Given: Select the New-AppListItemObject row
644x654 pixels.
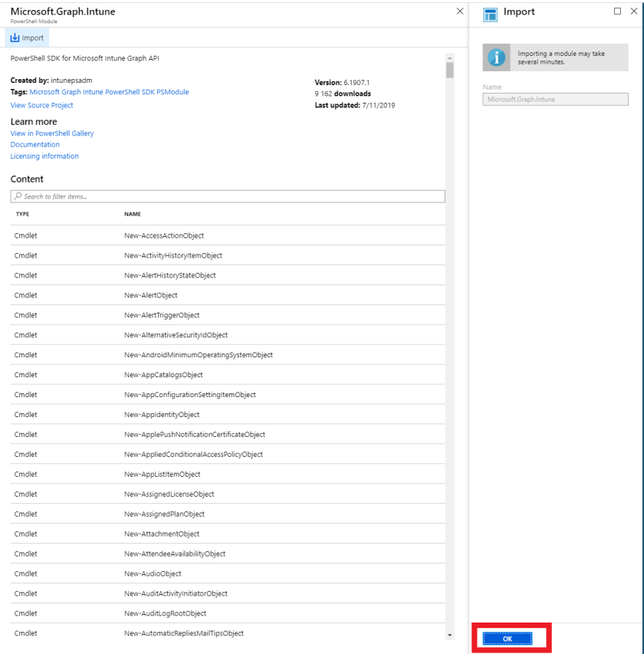Looking at the screenshot, I should point(228,474).
